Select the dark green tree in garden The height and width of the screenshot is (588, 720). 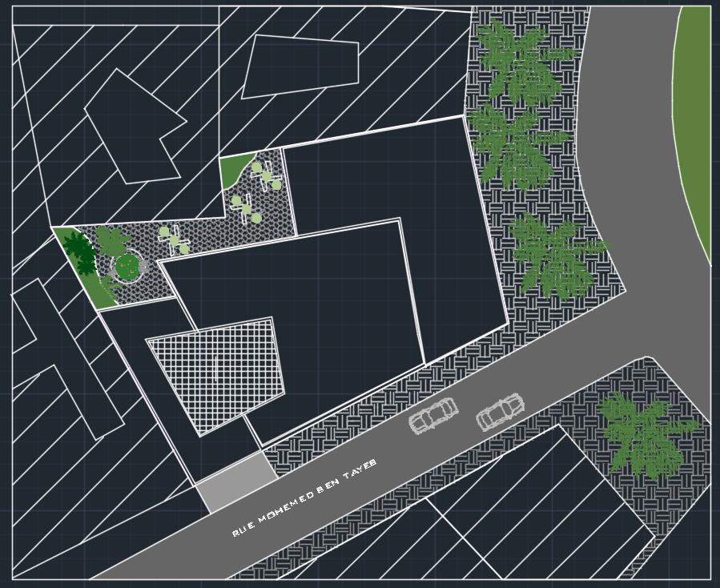coord(80,251)
